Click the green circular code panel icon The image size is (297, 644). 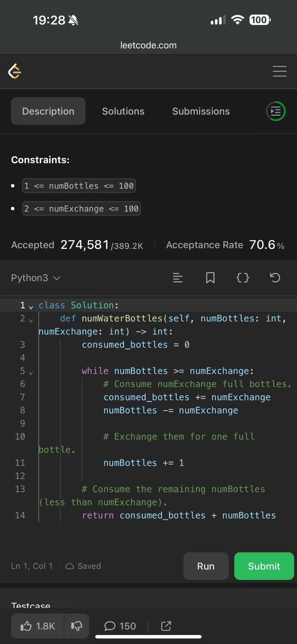tap(276, 111)
